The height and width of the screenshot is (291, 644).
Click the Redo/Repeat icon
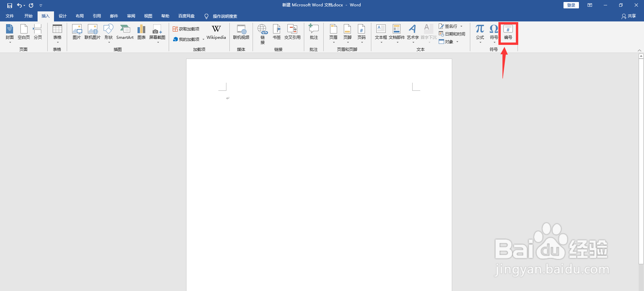(x=31, y=5)
